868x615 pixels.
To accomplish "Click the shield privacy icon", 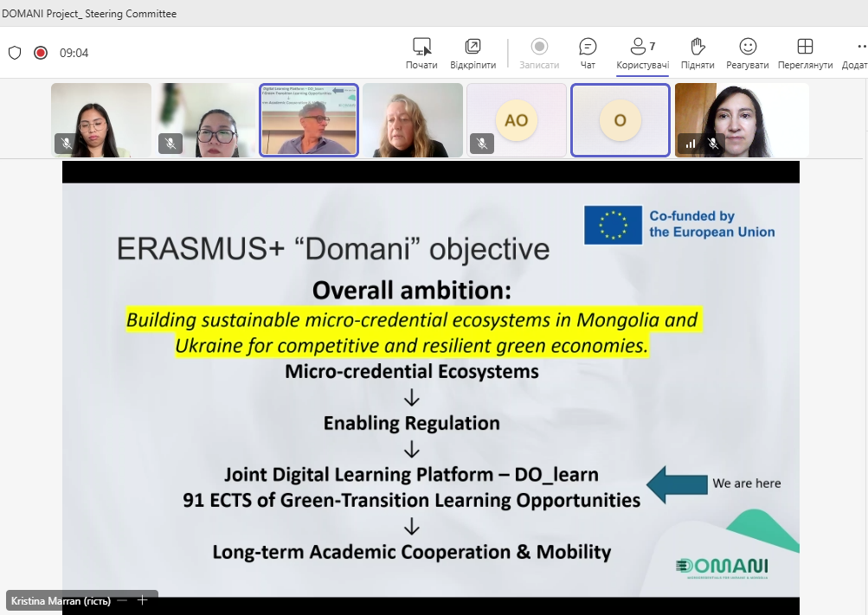I will tap(15, 53).
